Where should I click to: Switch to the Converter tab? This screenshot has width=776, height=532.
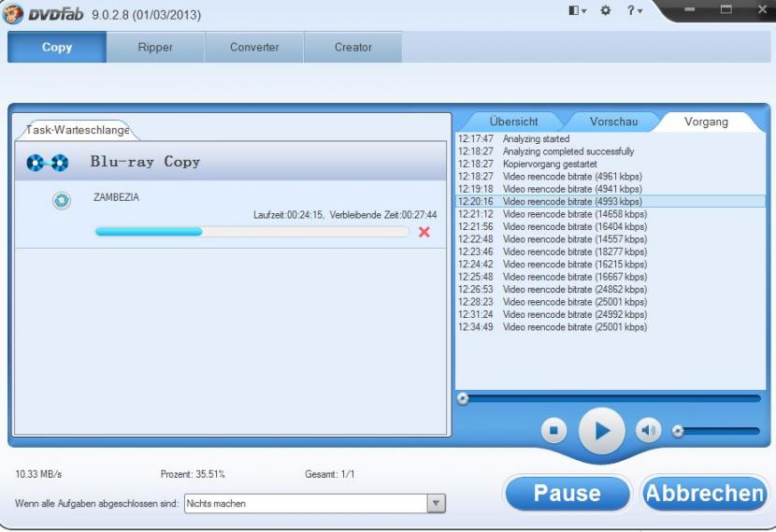coord(254,47)
